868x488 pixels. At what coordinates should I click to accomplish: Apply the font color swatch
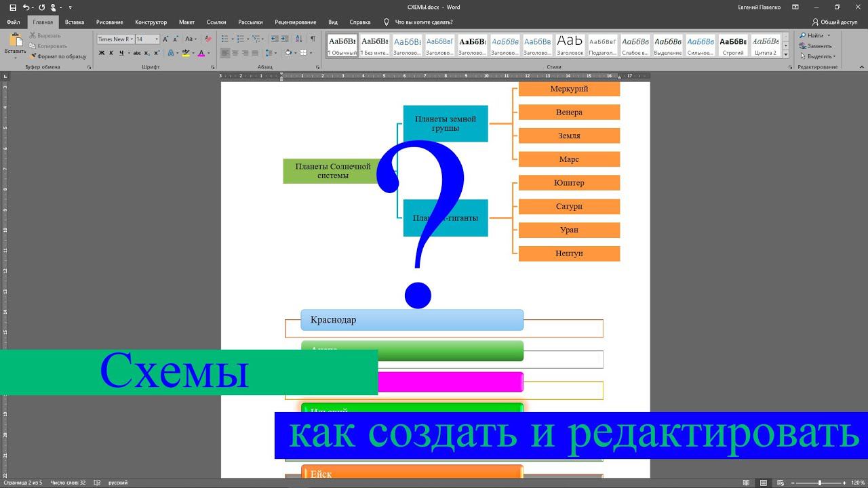[201, 53]
